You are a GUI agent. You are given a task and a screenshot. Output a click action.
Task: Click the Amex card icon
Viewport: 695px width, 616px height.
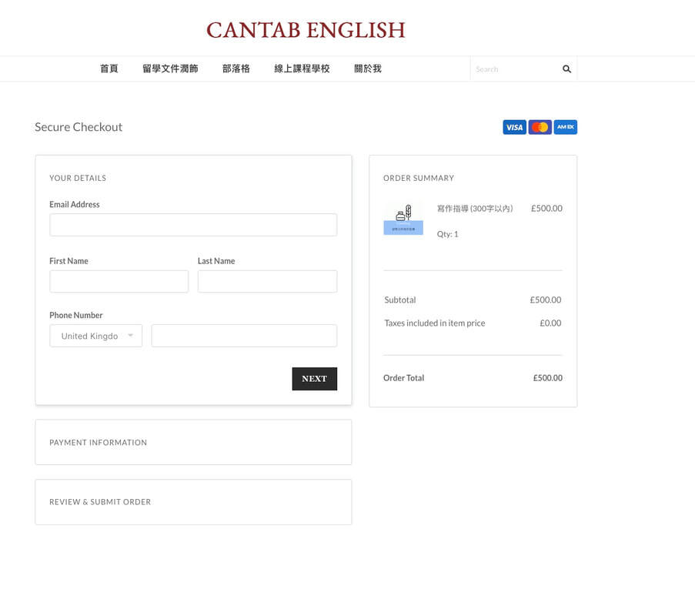click(565, 127)
